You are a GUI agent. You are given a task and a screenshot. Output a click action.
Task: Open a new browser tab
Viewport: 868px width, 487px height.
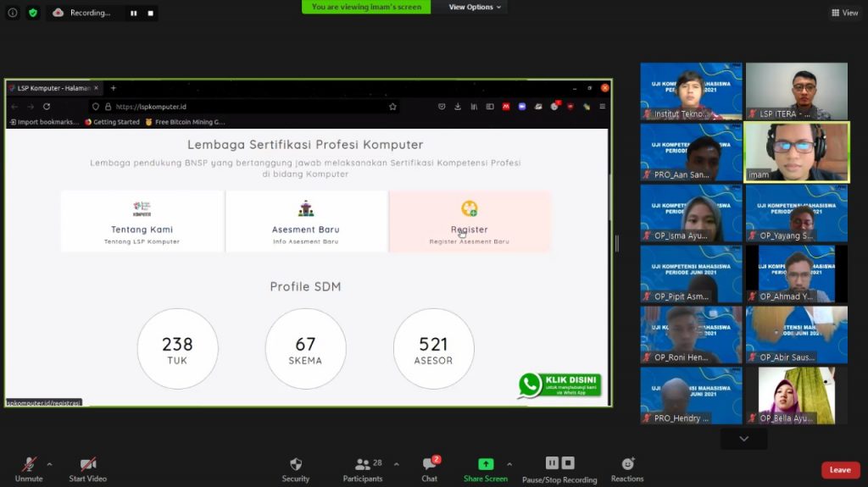coord(113,88)
